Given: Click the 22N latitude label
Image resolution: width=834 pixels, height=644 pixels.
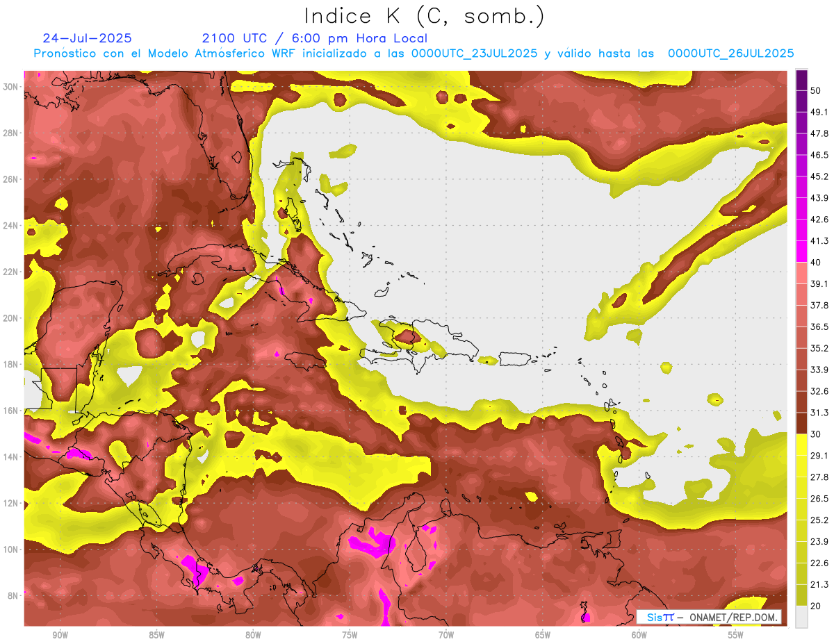Looking at the screenshot, I should tap(10, 272).
